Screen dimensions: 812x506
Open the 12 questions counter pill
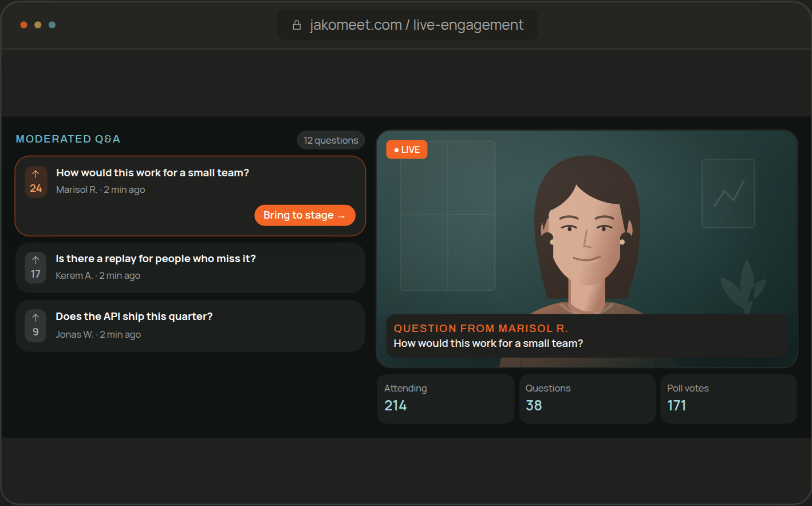coord(331,140)
